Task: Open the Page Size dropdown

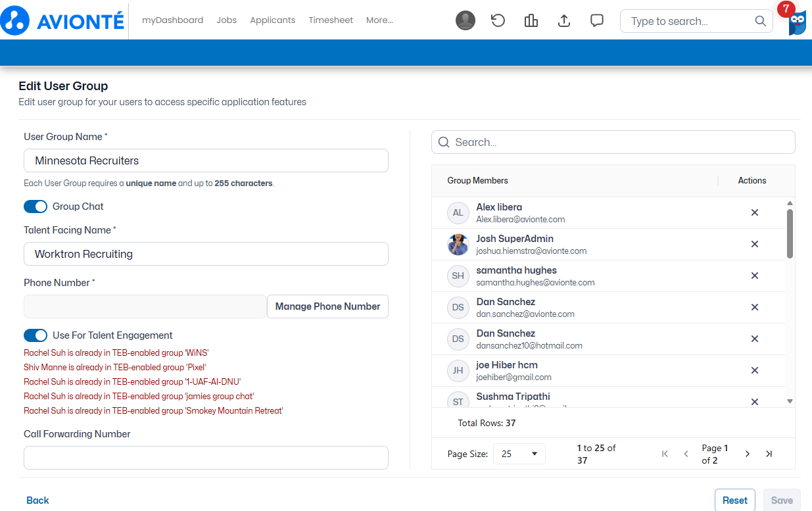Action: pos(519,454)
